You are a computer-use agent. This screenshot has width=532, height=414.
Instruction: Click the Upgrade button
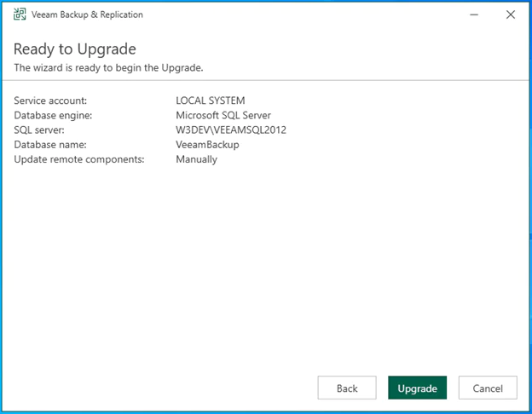point(417,388)
